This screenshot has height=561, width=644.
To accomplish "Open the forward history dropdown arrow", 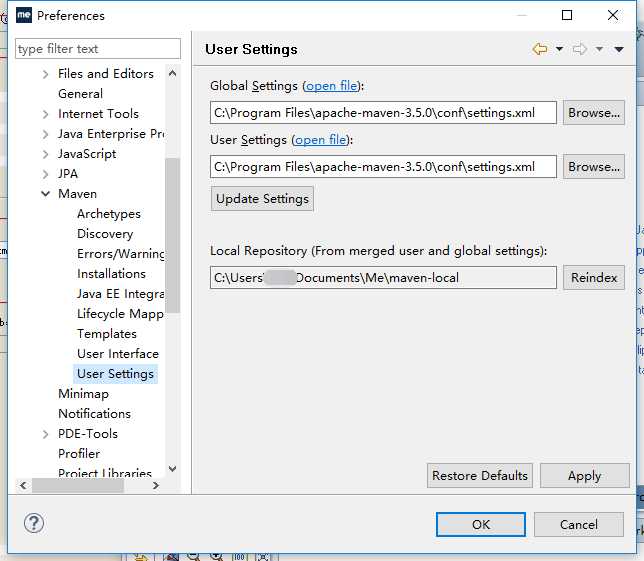I will (599, 49).
